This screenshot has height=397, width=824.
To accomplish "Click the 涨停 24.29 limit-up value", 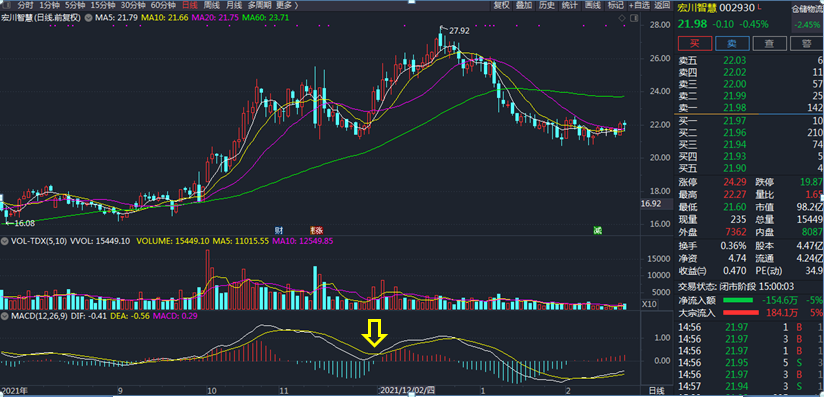I will (735, 182).
